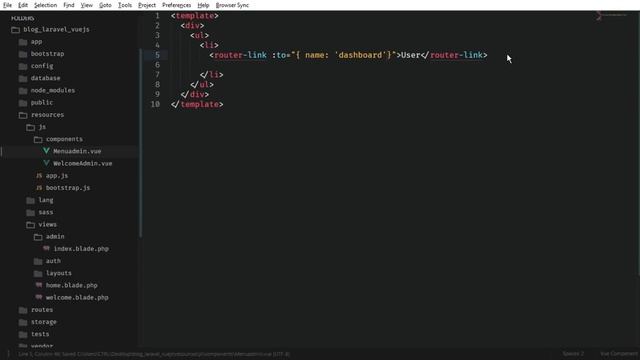Click the admin open-folder icon
640x360 pixels.
[38, 237]
